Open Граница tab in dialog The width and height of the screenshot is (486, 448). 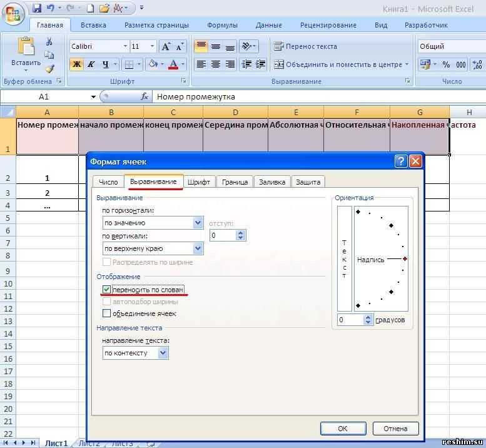[235, 182]
